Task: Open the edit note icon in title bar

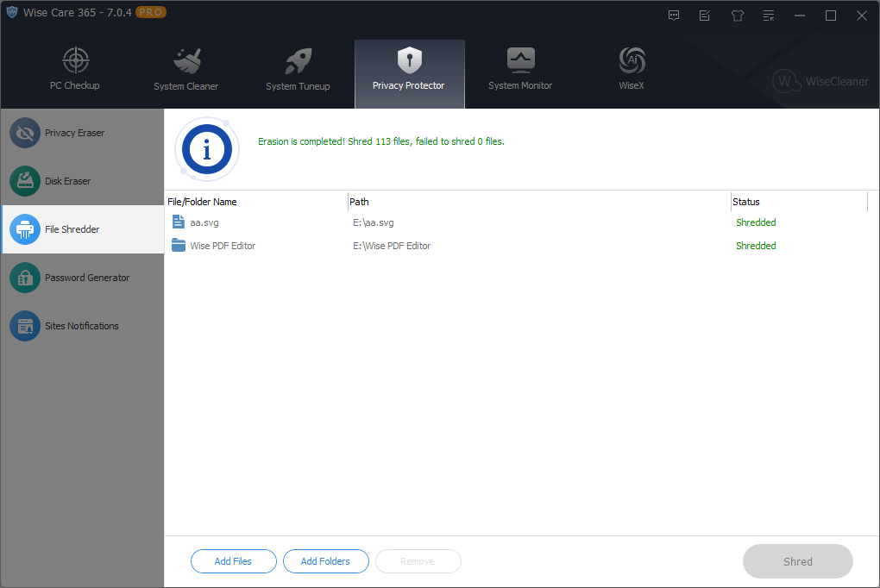Action: tap(705, 16)
